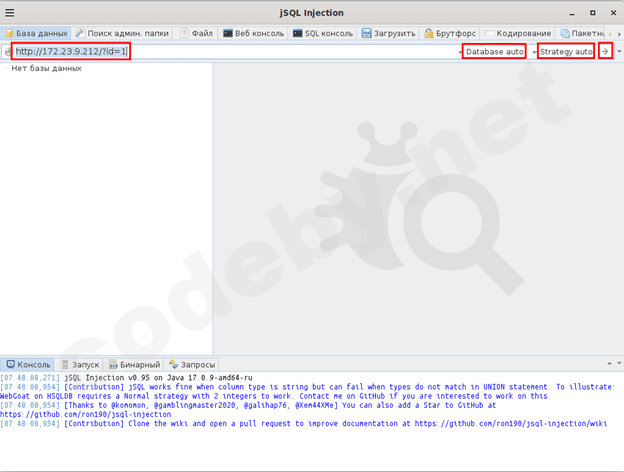Collapse console panel with the down arrow
This screenshot has width=624, height=472.
pos(619,363)
